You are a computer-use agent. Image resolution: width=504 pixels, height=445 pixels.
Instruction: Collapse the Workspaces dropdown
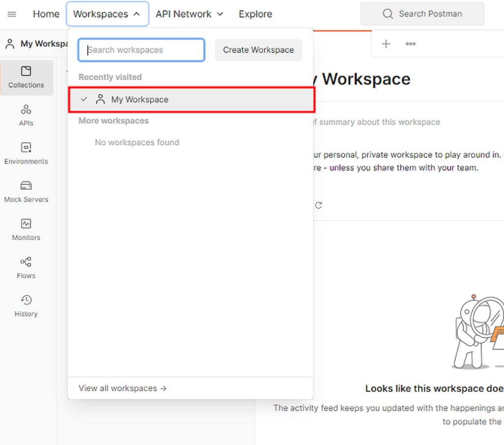[x=107, y=14]
